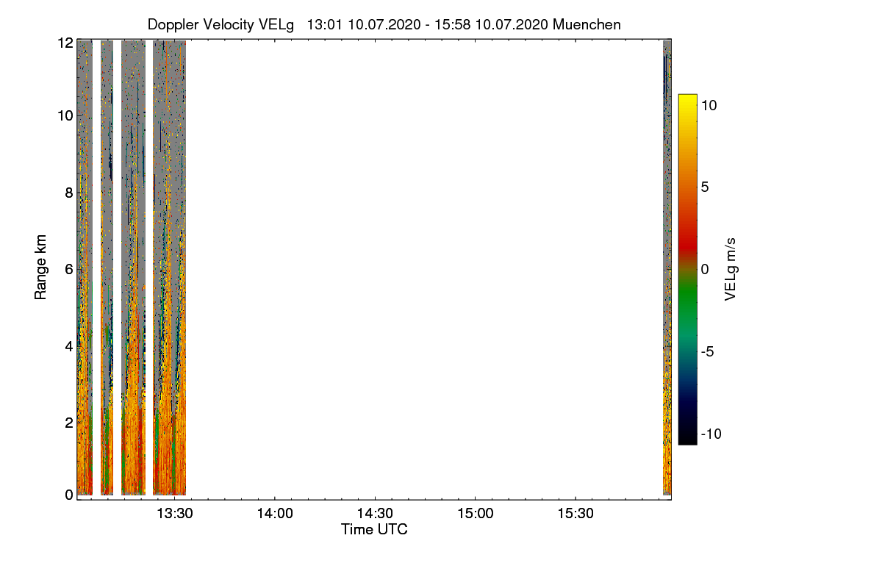This screenshot has height=588, width=882.
Task: Click the 'VELg m/s' colorbar label
Action: (x=731, y=268)
